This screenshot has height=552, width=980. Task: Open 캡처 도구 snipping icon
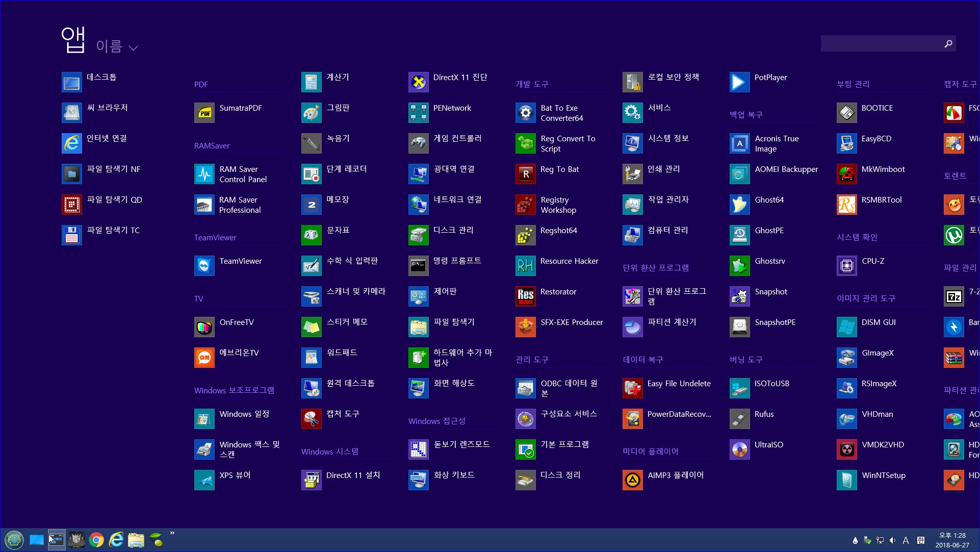click(x=312, y=419)
